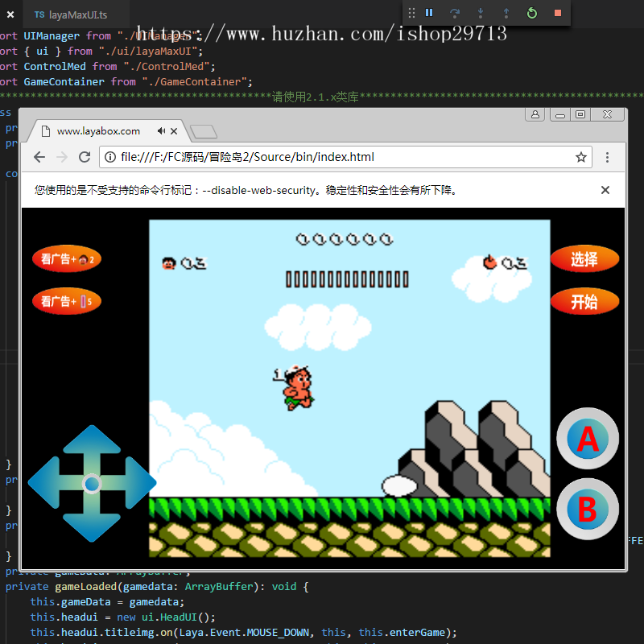Reload the page in the browser

pyautogui.click(x=85, y=157)
